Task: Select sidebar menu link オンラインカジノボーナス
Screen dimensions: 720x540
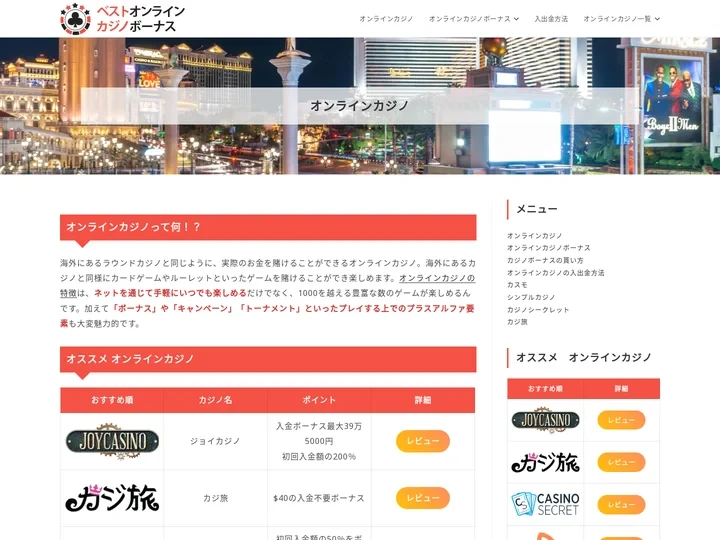Action: [549, 248]
